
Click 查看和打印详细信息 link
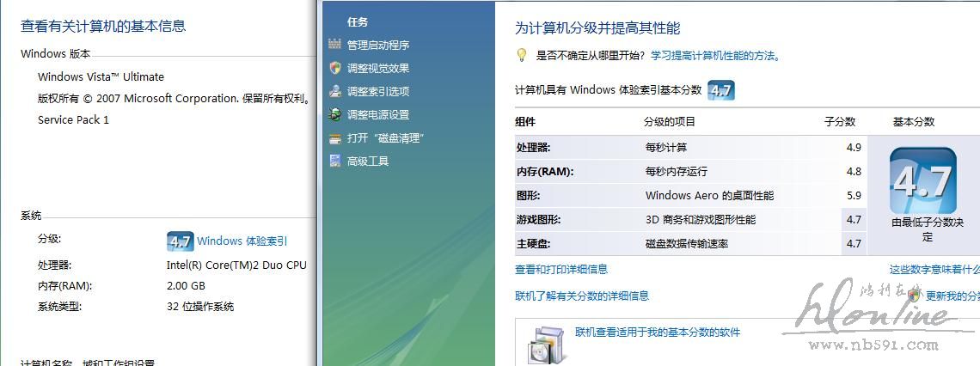pos(561,269)
